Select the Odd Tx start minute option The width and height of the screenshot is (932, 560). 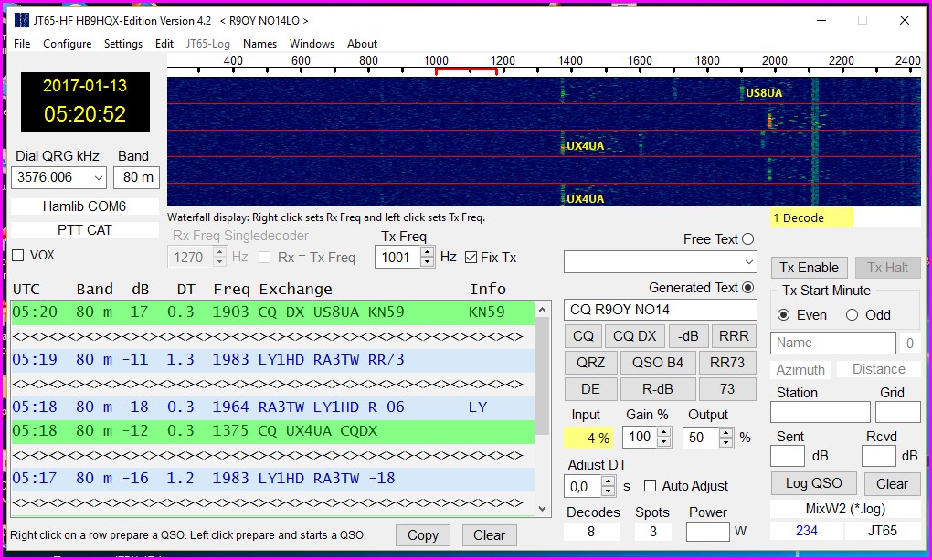click(x=853, y=315)
